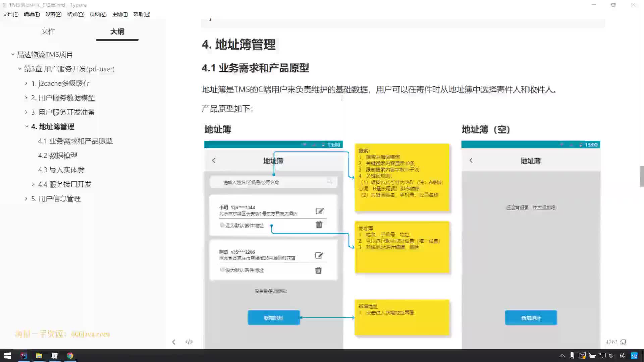Click the blue du tray icon
The height and width of the screenshot is (362, 644).
tap(634, 356)
